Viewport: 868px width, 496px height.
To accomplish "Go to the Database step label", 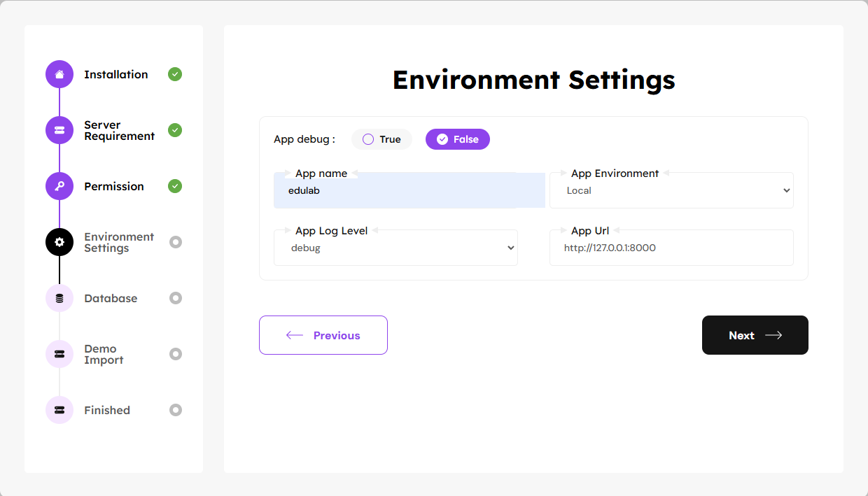I will pyautogui.click(x=111, y=298).
